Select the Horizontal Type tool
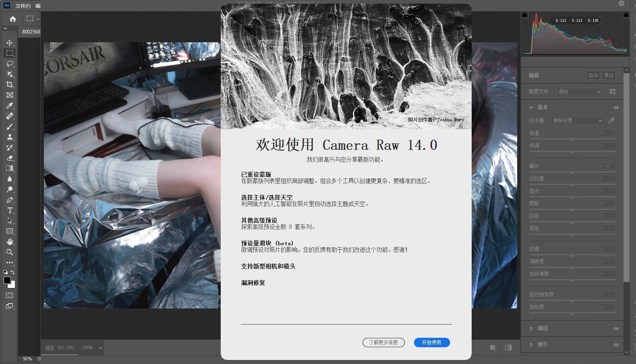 click(10, 210)
